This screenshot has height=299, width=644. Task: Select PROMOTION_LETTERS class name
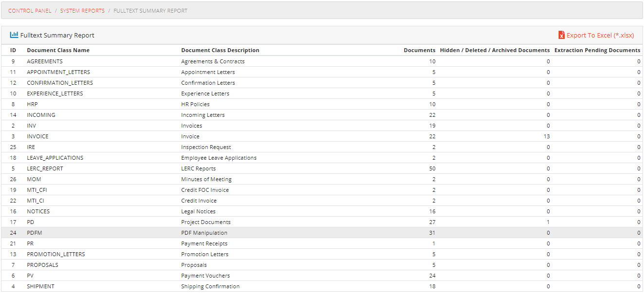point(56,254)
